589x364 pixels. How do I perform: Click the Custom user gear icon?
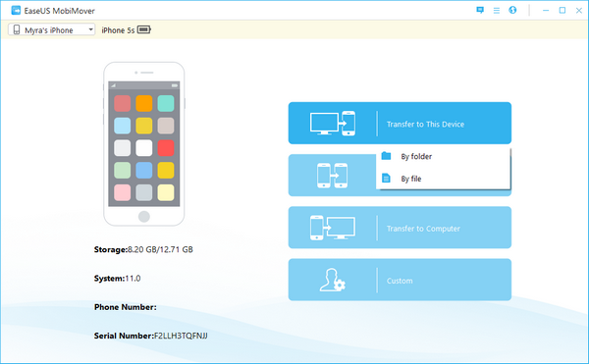[x=333, y=280]
